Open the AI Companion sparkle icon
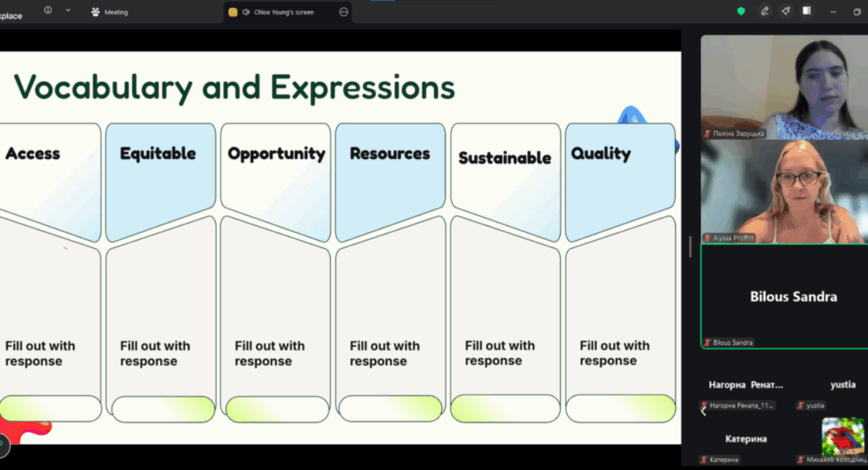Viewport: 868px width, 470px height. [786, 11]
